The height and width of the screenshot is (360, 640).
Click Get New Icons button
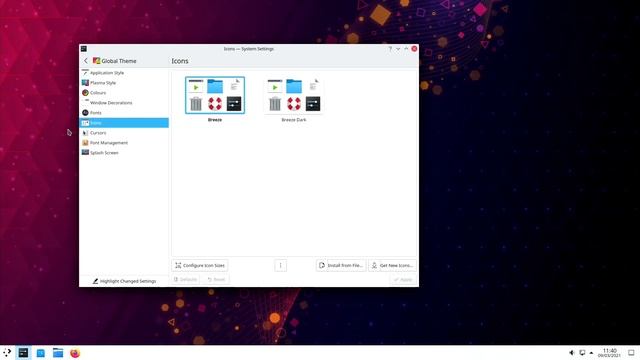tap(392, 265)
